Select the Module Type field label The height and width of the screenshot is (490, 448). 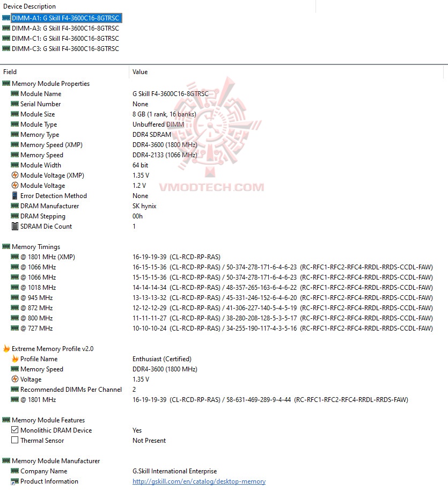39,125
